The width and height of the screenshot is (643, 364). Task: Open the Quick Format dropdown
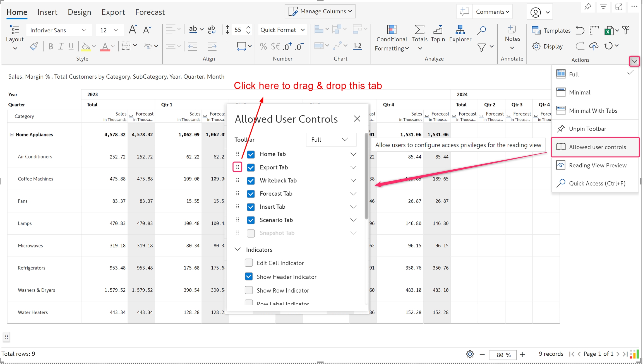282,30
